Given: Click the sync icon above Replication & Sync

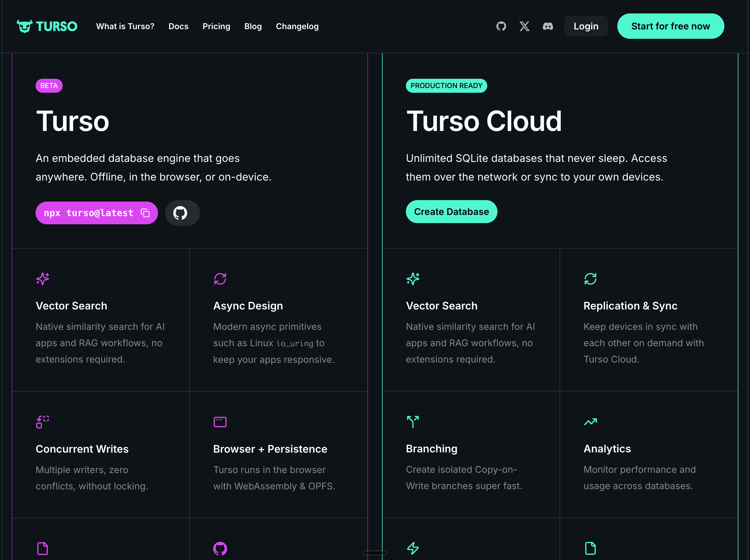Looking at the screenshot, I should [x=590, y=279].
